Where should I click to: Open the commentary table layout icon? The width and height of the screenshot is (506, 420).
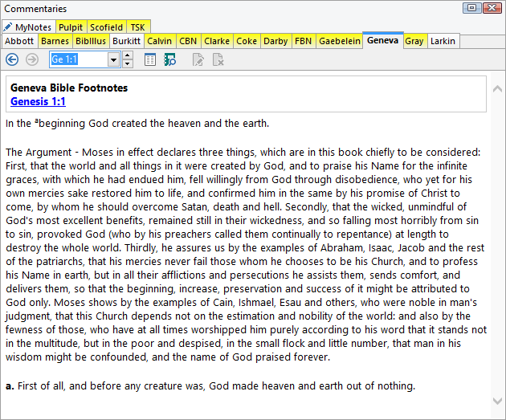[150, 59]
